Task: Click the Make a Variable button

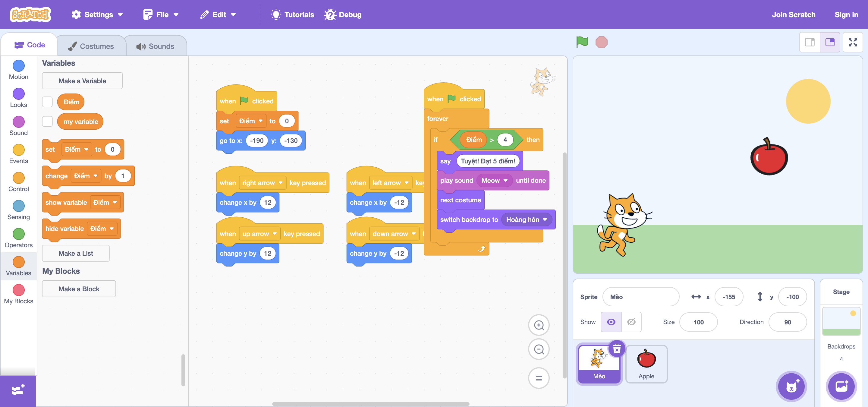Action: pyautogui.click(x=82, y=81)
